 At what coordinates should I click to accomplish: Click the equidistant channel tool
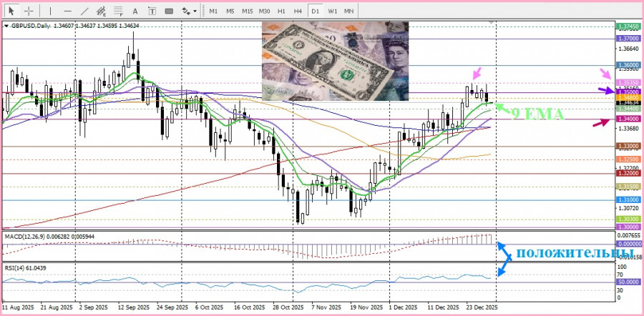tap(102, 11)
